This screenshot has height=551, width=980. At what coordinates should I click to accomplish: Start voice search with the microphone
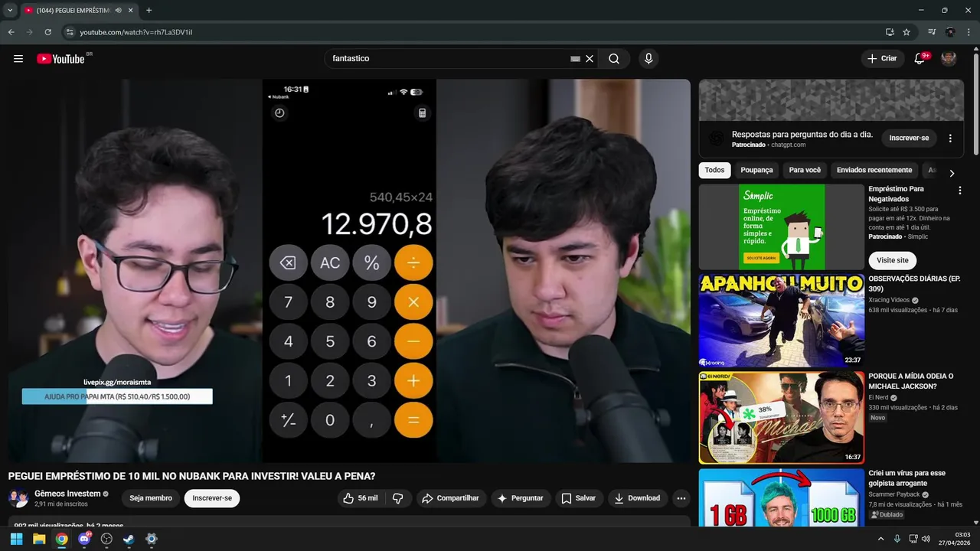[648, 59]
